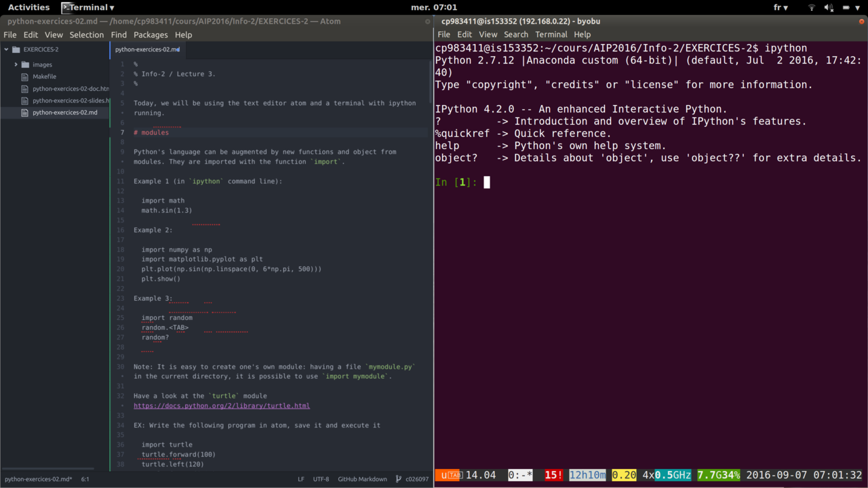
Task: Switch to the python-exercices-02.md editor tab
Action: tap(146, 49)
